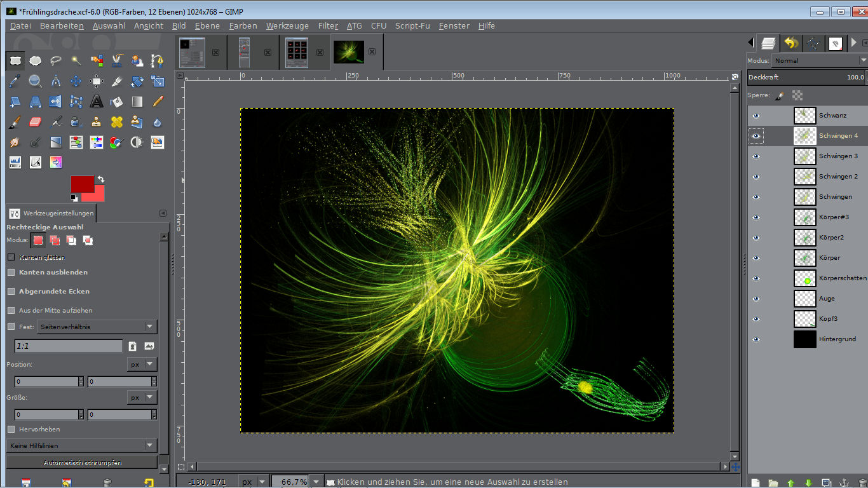Image resolution: width=868 pixels, height=488 pixels.
Task: Select the Crop knife tool
Action: click(117, 81)
